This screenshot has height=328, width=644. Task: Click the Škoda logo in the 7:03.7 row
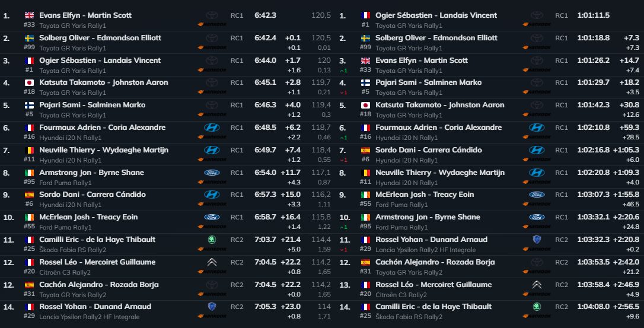(212, 240)
